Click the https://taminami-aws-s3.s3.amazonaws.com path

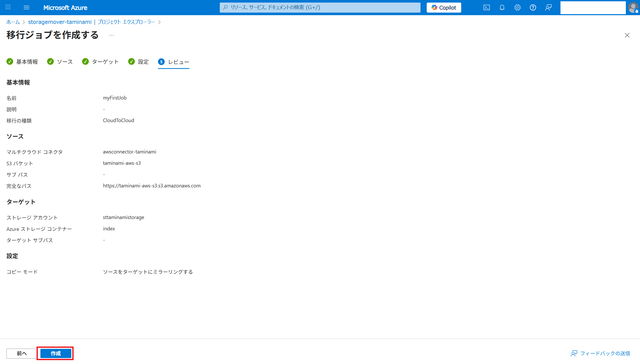point(152,186)
